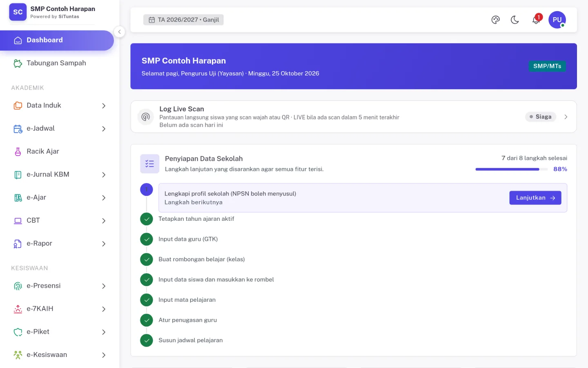The image size is (588, 368).
Task: Open notifications bell with red badge
Action: click(x=536, y=20)
